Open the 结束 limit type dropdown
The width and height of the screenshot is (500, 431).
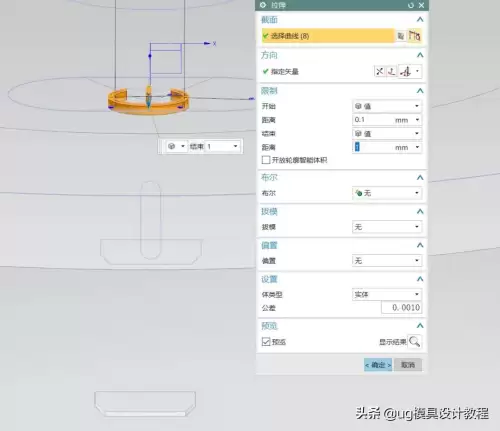click(x=387, y=134)
